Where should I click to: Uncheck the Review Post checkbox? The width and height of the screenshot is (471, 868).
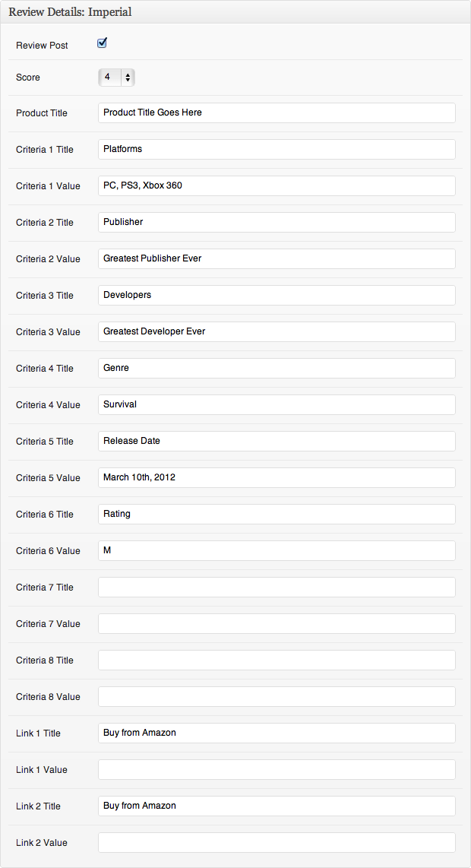point(102,44)
